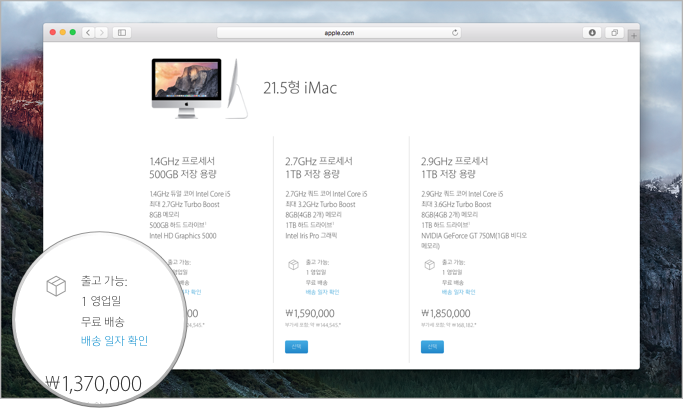Select the ₩1,590,000 iMac with 선택 button
The width and height of the screenshot is (683, 408).
[296, 347]
